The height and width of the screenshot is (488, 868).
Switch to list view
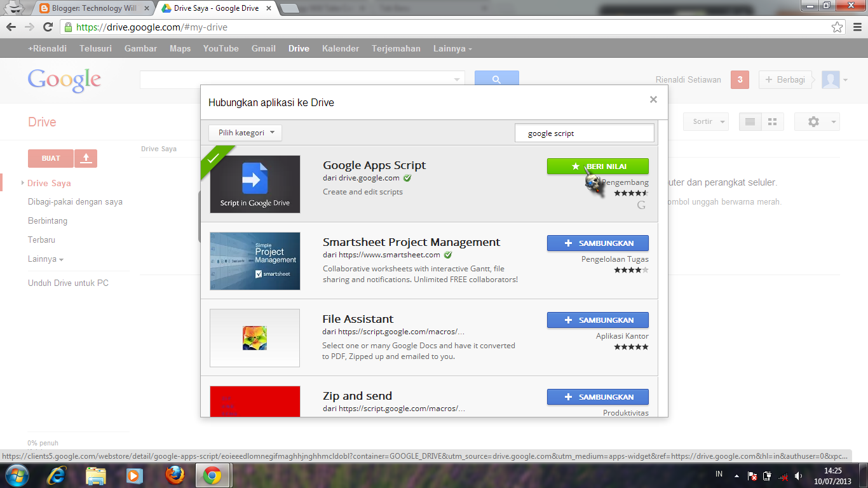[750, 122]
